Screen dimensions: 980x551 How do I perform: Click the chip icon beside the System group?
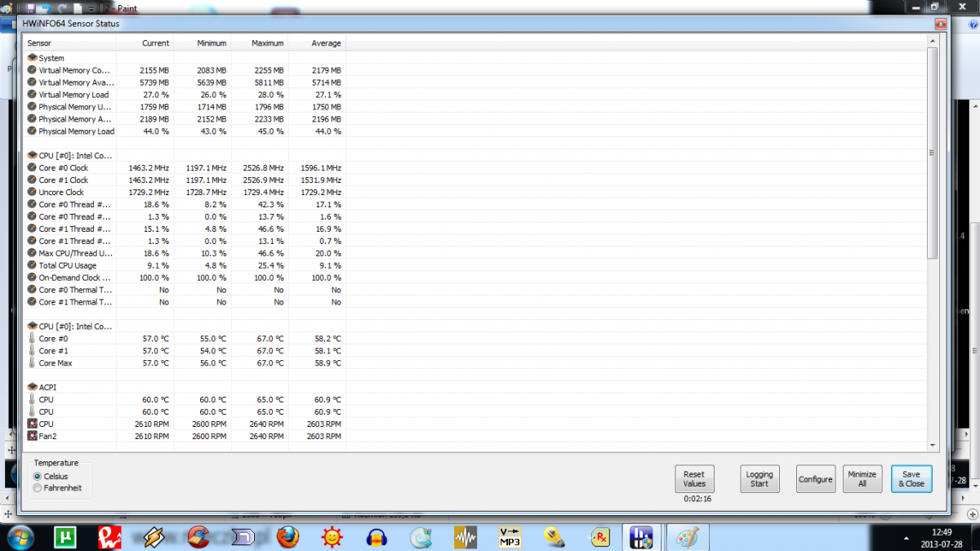[x=32, y=58]
